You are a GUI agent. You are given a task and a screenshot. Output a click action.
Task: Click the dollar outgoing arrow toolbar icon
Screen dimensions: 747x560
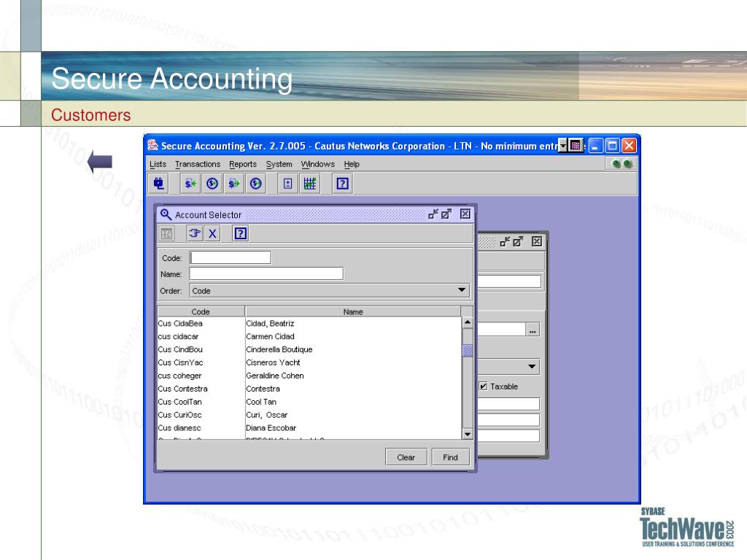pyautogui.click(x=234, y=183)
